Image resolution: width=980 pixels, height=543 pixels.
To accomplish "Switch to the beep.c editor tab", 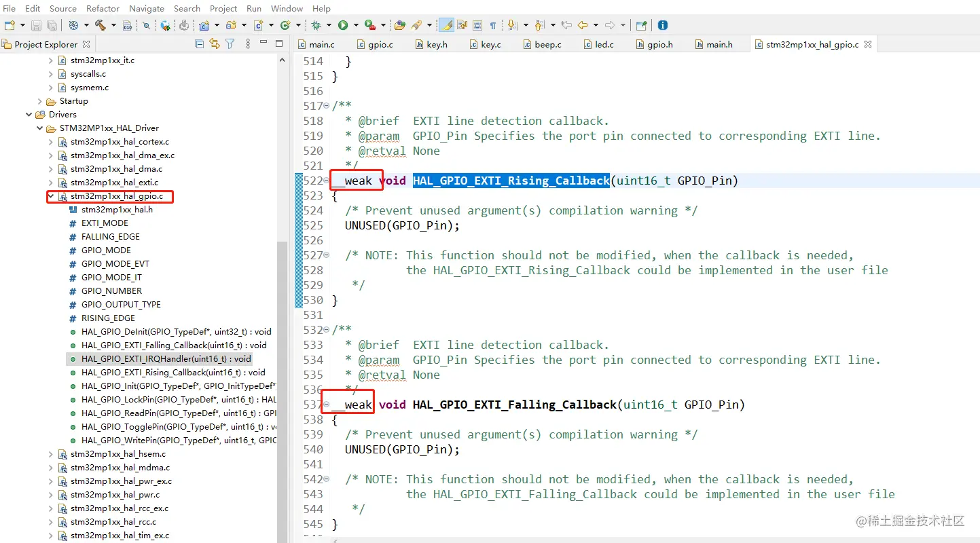I will (541, 44).
